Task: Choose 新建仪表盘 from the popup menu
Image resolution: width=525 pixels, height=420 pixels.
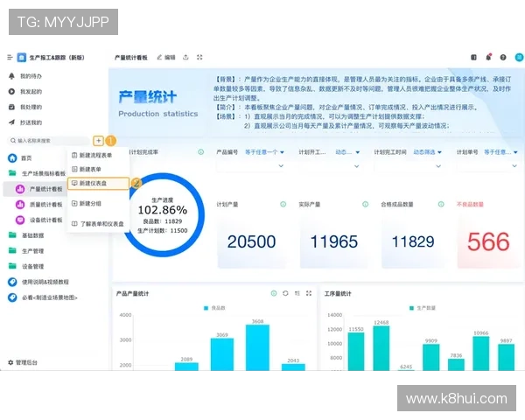Action: click(x=98, y=183)
